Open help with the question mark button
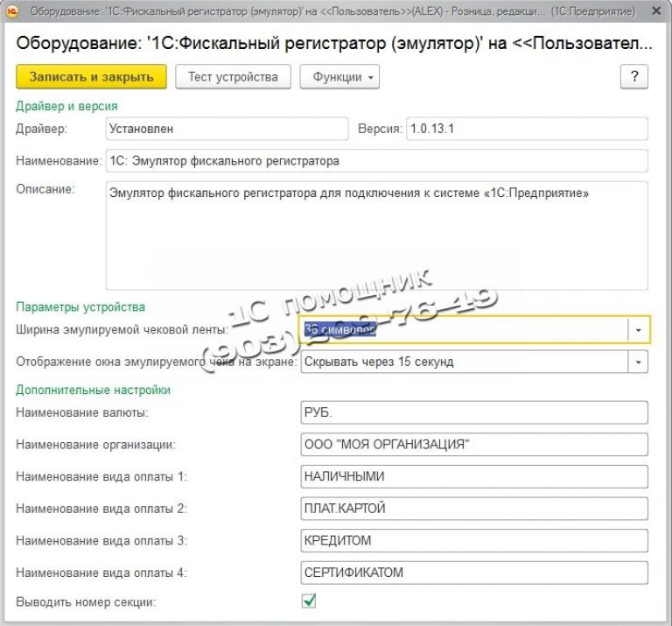 point(633,76)
